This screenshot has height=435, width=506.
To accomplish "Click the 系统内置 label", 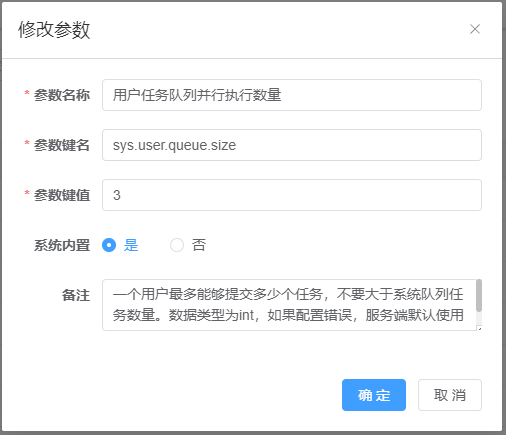I will coord(62,245).
